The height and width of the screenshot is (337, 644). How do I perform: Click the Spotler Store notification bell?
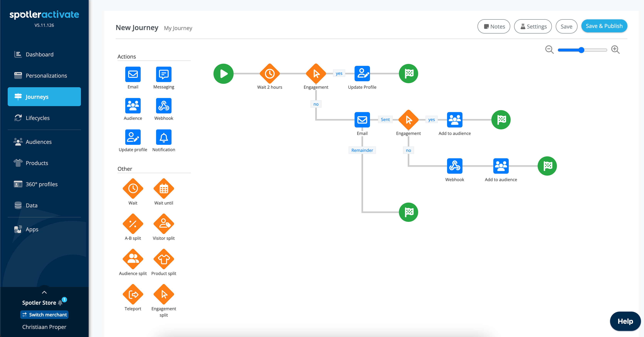(60, 303)
